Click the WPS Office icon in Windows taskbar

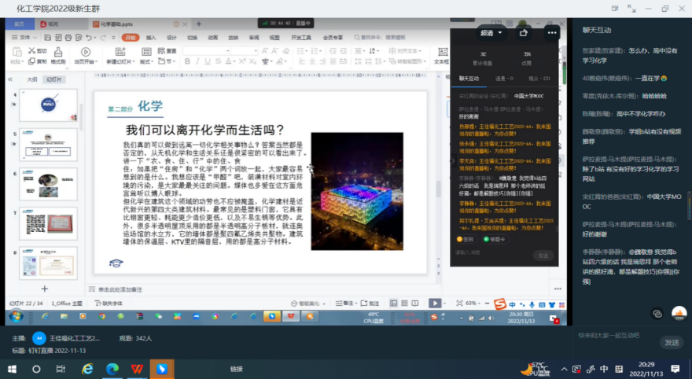tap(137, 369)
